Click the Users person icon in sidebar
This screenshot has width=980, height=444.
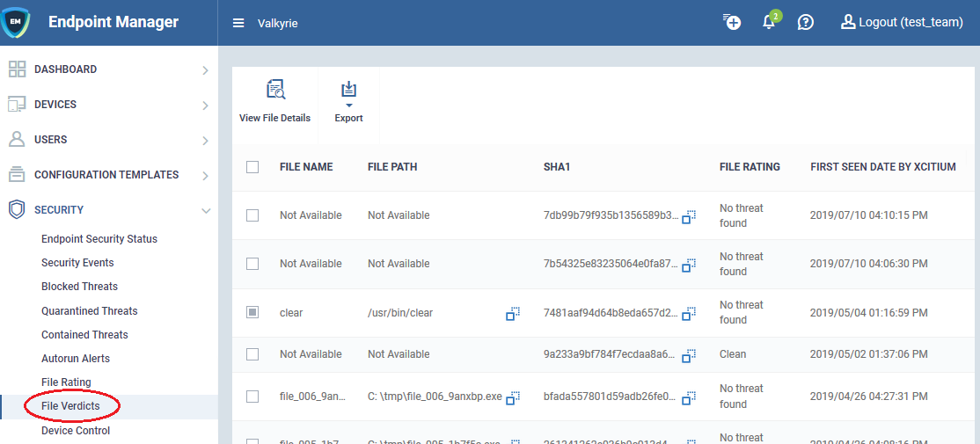point(17,139)
